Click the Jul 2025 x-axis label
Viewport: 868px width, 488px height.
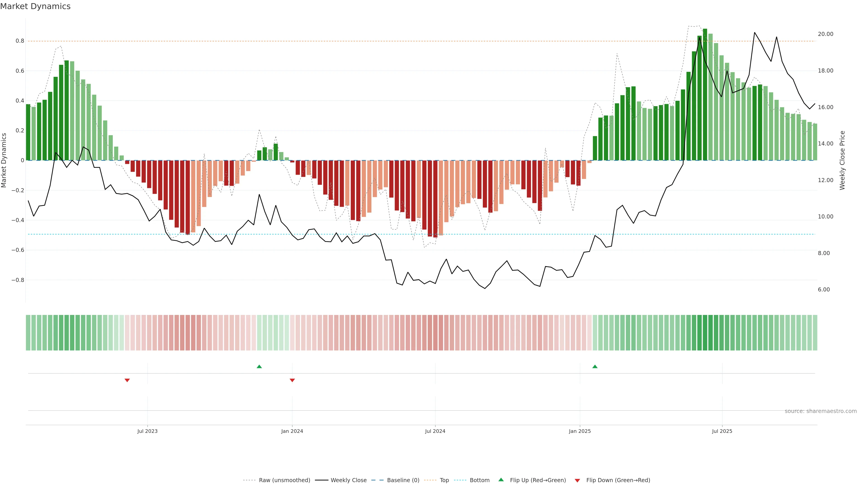pos(722,431)
